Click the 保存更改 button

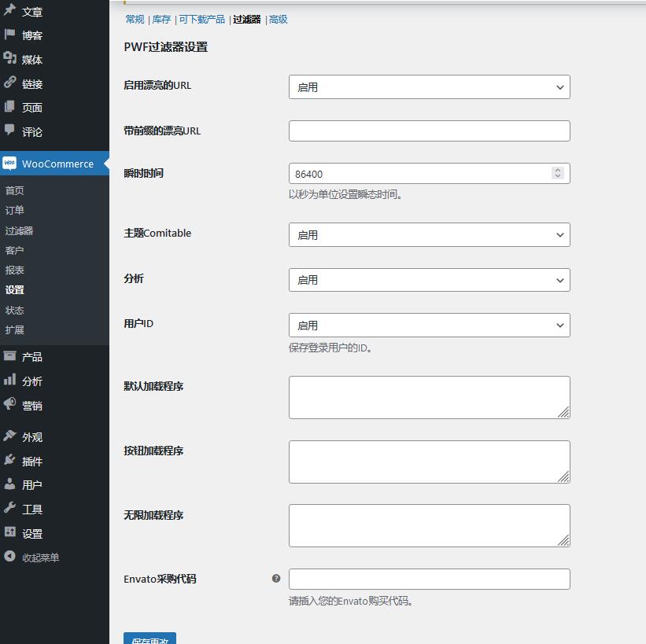(x=150, y=638)
